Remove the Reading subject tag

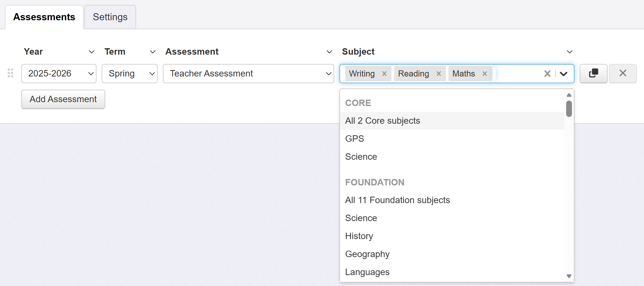point(438,74)
